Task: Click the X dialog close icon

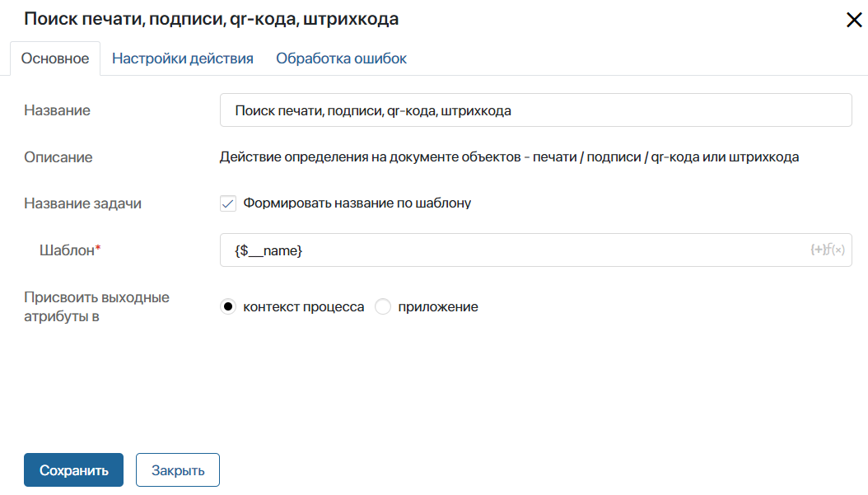Action: [x=854, y=20]
